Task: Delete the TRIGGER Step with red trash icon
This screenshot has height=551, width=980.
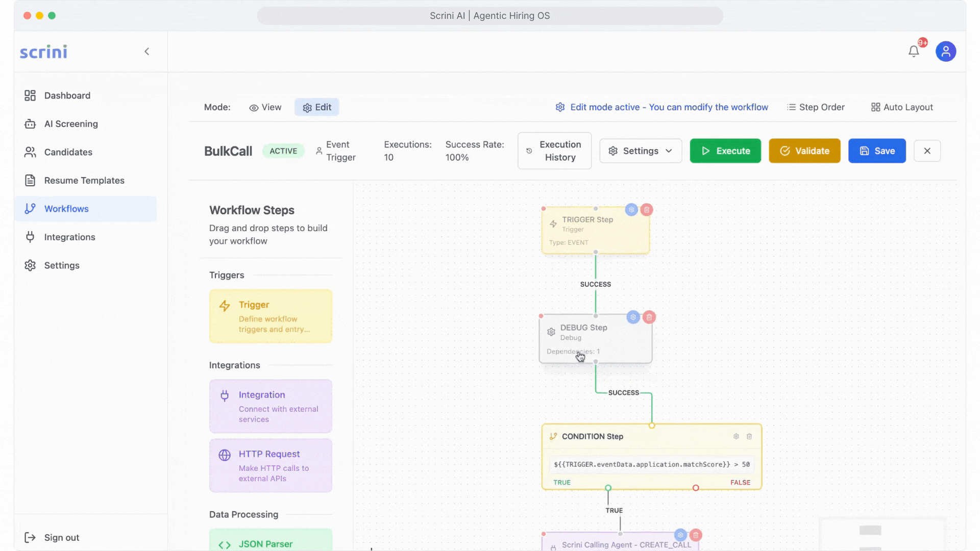Action: click(647, 210)
